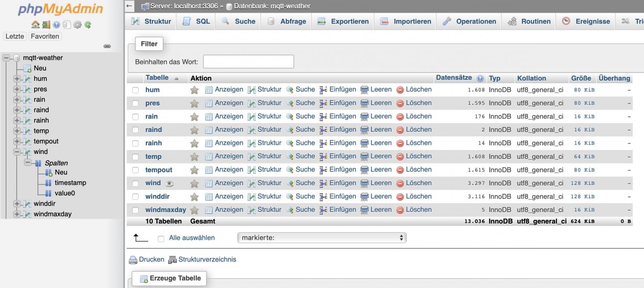Open the 'markierte:' dropdown menu
This screenshot has height=288, width=644.
[x=322, y=238]
